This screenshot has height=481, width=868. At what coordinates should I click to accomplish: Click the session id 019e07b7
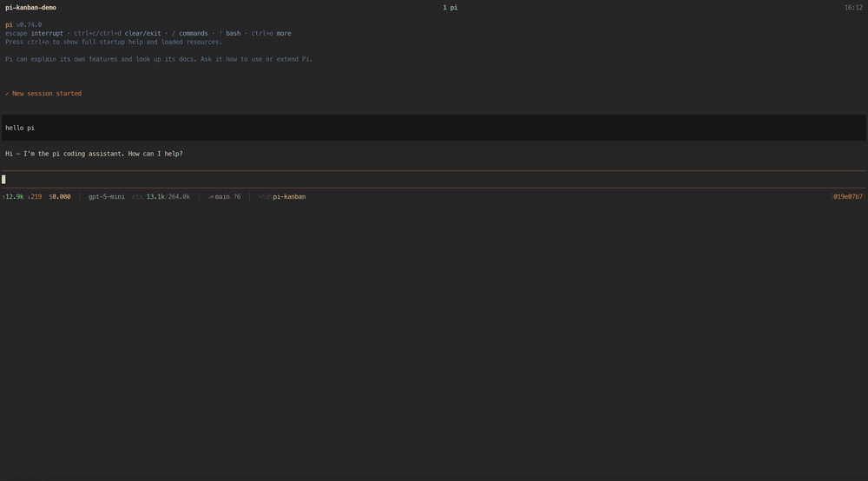point(847,196)
